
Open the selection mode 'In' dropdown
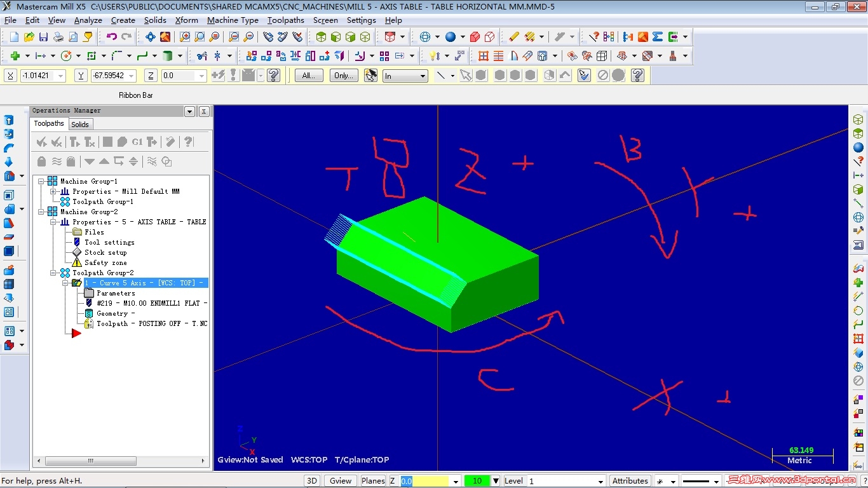click(423, 76)
